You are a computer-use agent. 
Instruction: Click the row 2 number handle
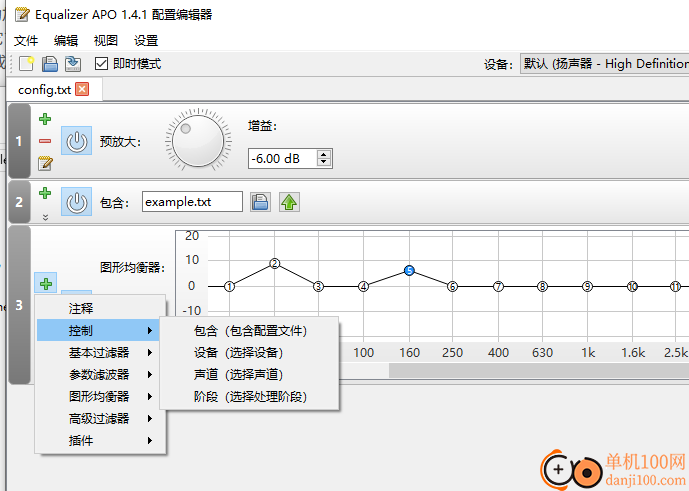[x=19, y=202]
